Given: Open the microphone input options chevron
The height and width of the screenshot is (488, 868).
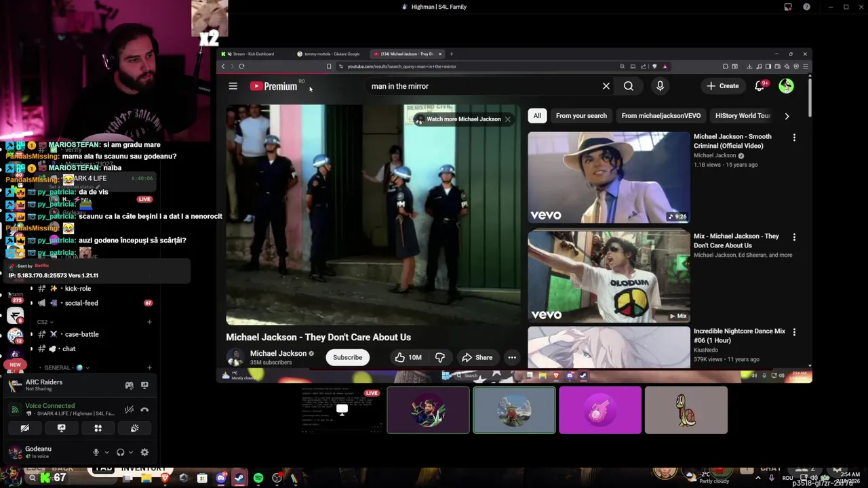Looking at the screenshot, I should [106, 452].
